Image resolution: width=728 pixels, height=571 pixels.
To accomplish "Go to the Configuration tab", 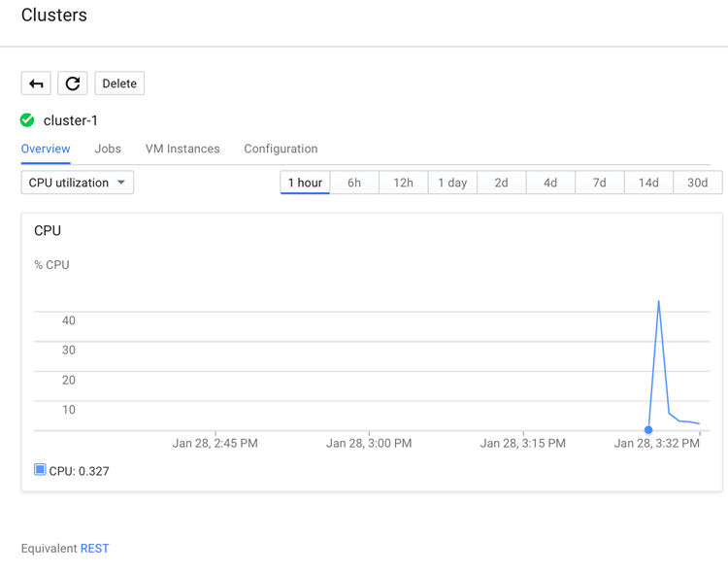I will [281, 149].
